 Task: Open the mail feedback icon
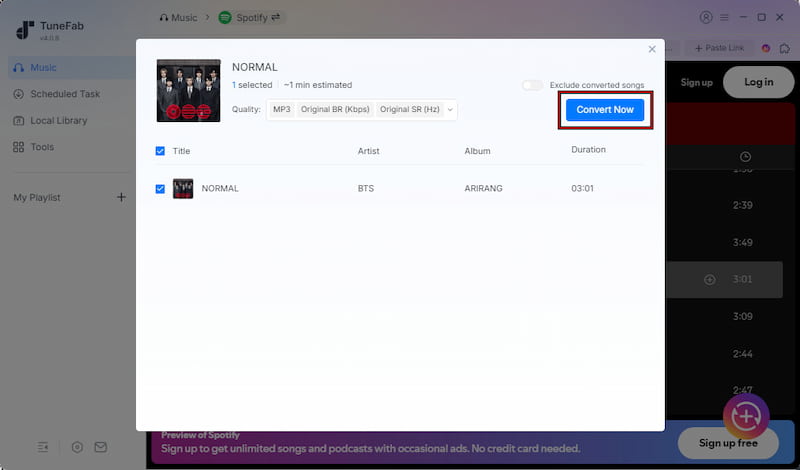click(x=101, y=447)
